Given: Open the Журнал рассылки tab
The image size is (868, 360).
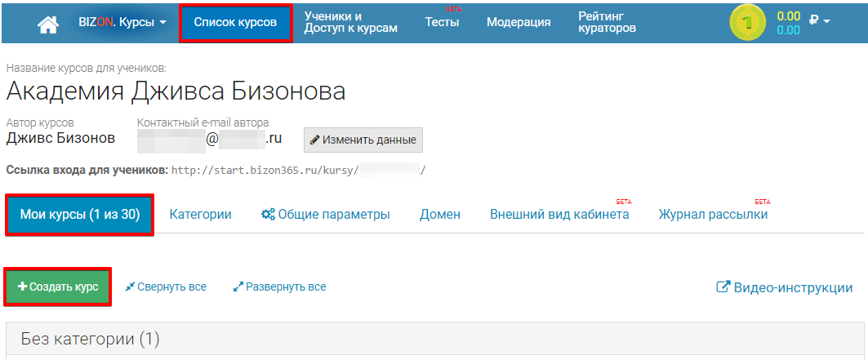Looking at the screenshot, I should [x=713, y=215].
